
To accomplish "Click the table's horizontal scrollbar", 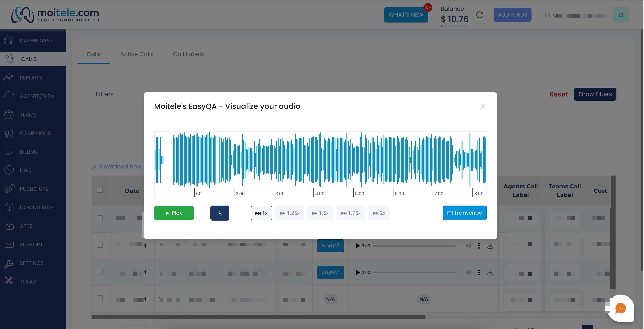I will pyautogui.click(x=258, y=317).
